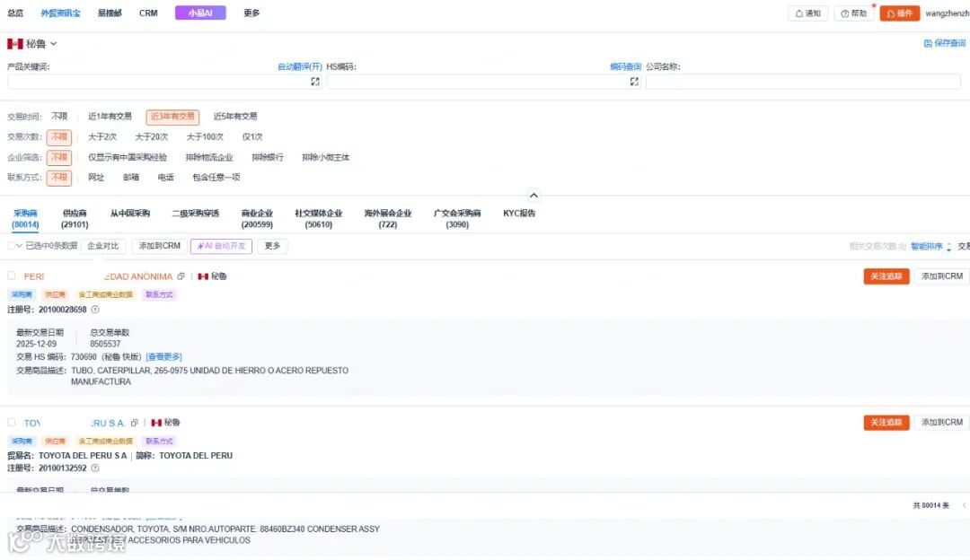This screenshot has height=560, width=970.
Task: Click the AI 自动开发 button
Action: pos(222,246)
